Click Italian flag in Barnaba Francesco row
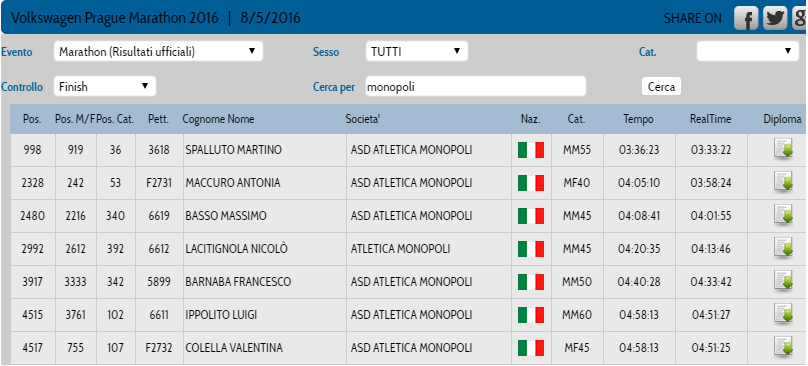Image resolution: width=808 pixels, height=366 pixels. tap(531, 282)
